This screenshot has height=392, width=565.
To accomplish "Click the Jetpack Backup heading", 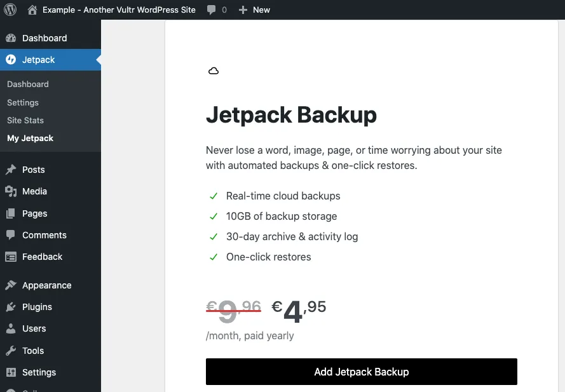I will [291, 115].
